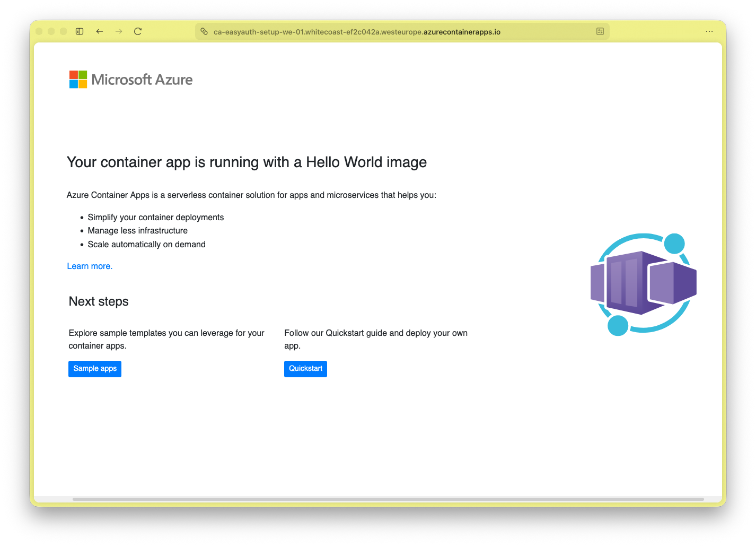Image resolution: width=756 pixels, height=546 pixels.
Task: Click the 'Azure Container Apps is a serverless' sentence
Action: [251, 195]
